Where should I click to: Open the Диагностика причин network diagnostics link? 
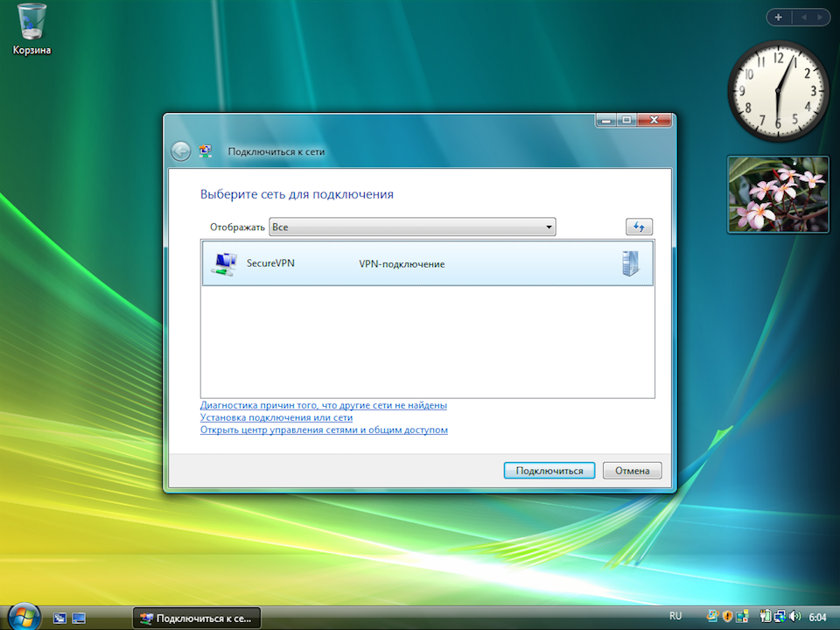pos(324,406)
